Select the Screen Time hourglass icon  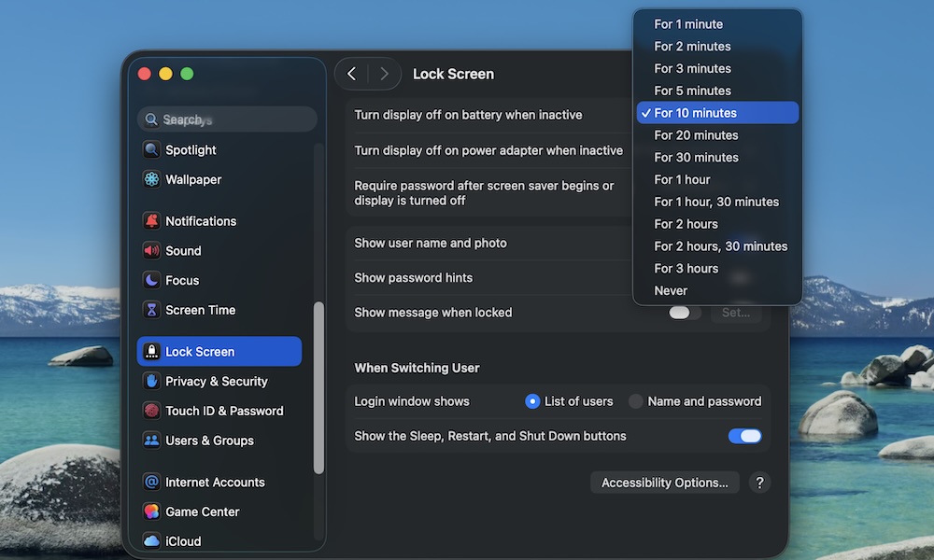[152, 309]
